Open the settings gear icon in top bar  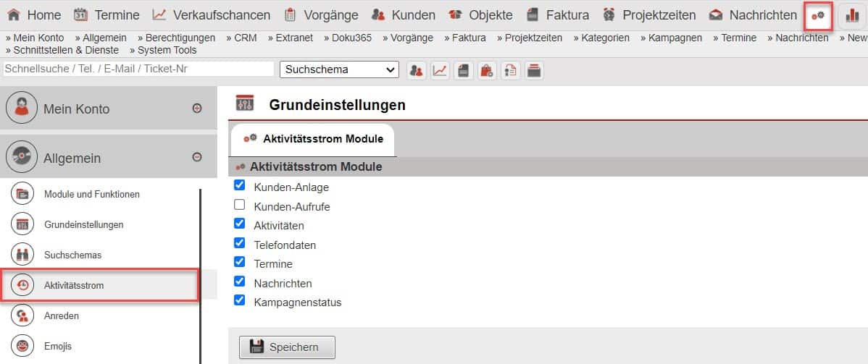pyautogui.click(x=818, y=15)
